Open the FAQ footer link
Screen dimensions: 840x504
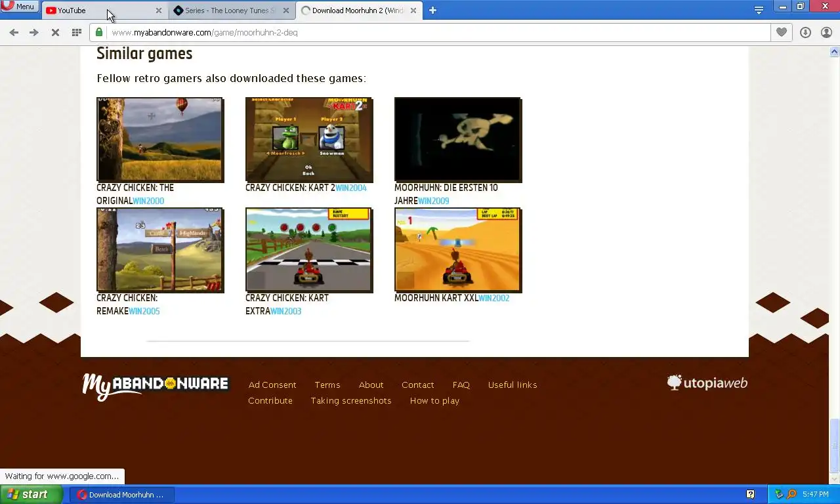pyautogui.click(x=461, y=385)
